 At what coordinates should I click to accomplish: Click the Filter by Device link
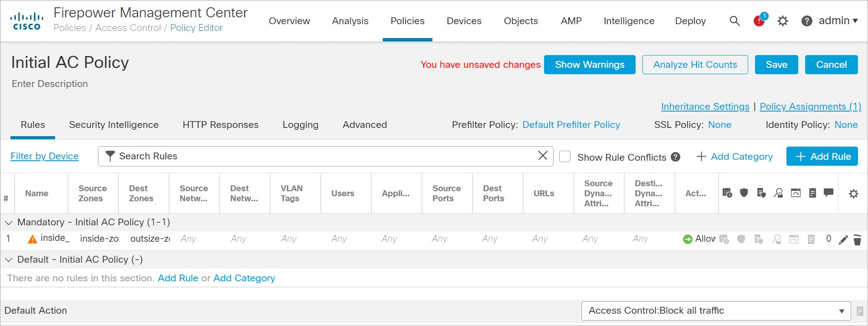[45, 156]
